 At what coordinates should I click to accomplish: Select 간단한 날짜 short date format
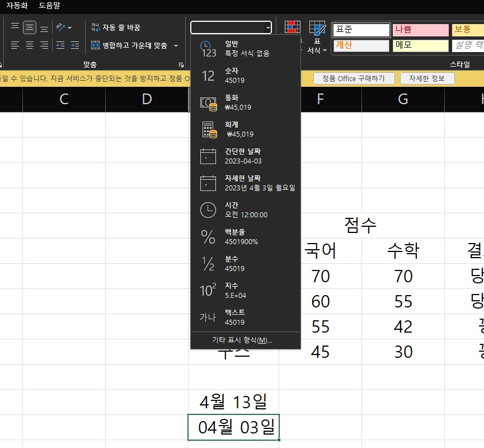click(246, 156)
